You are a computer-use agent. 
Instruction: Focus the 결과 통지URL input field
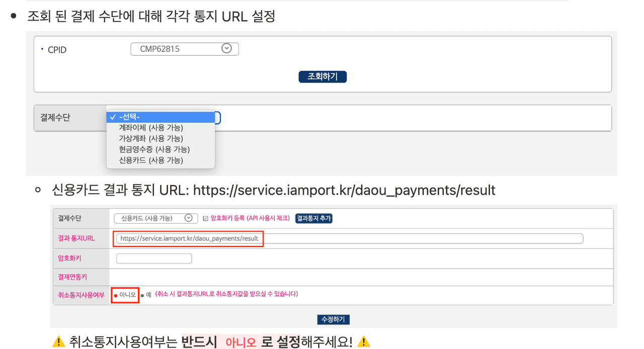(x=349, y=238)
